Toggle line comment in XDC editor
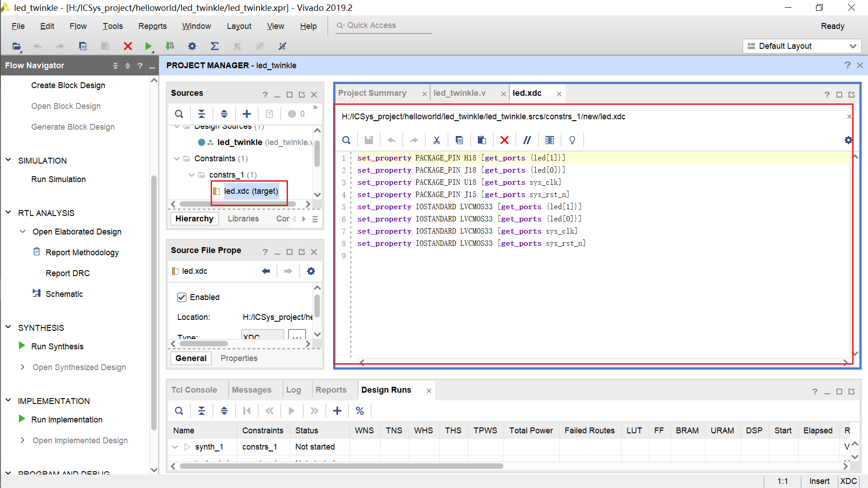The height and width of the screenshot is (488, 868). [527, 140]
